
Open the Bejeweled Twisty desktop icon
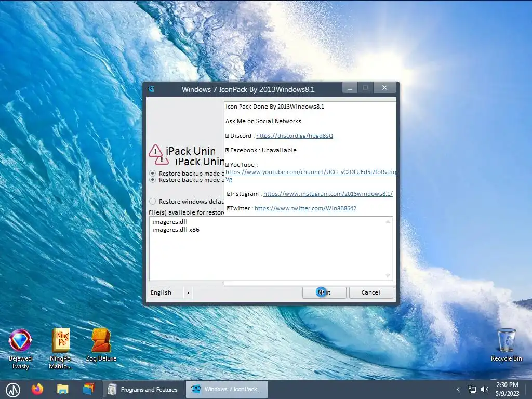tap(20, 349)
